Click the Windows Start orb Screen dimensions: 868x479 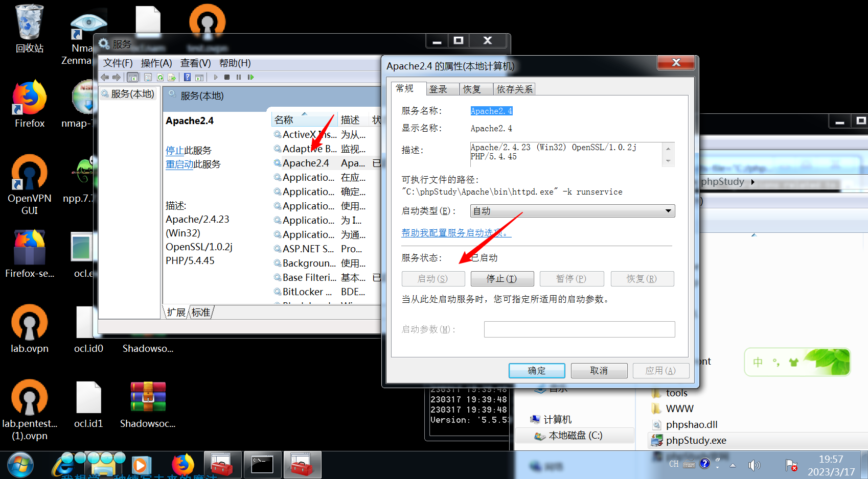20,465
